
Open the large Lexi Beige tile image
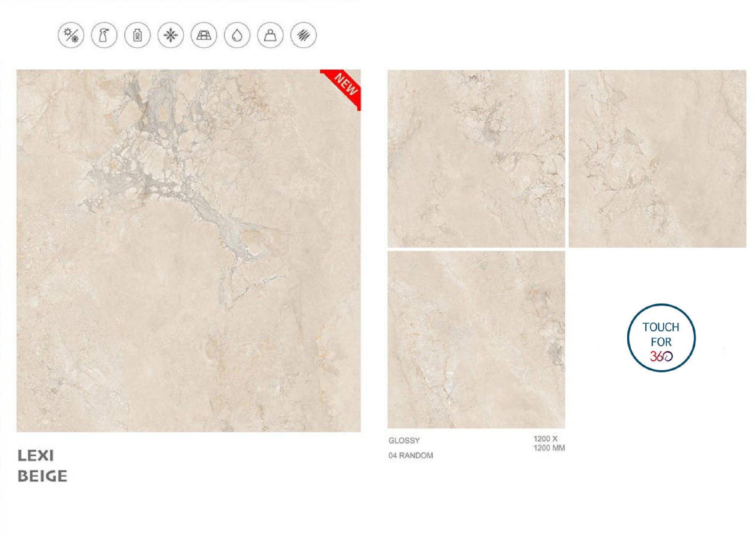tap(188, 251)
